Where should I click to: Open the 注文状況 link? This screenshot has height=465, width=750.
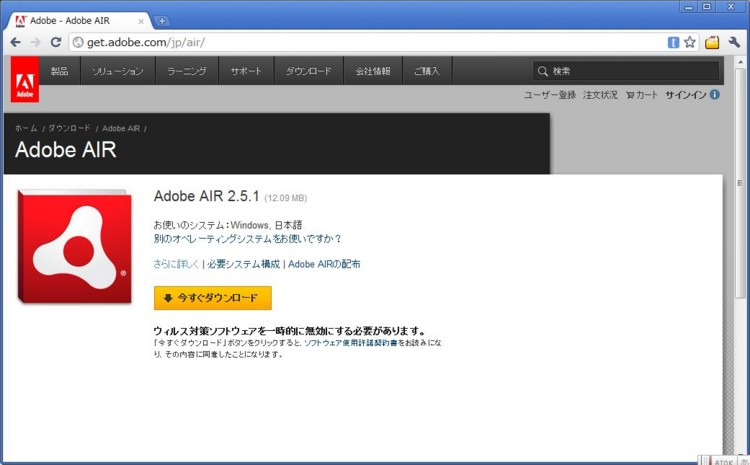point(600,95)
